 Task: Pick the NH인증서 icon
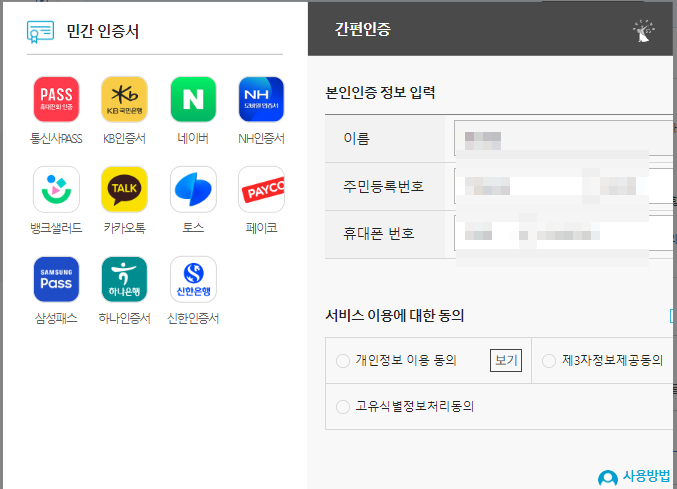(x=261, y=99)
